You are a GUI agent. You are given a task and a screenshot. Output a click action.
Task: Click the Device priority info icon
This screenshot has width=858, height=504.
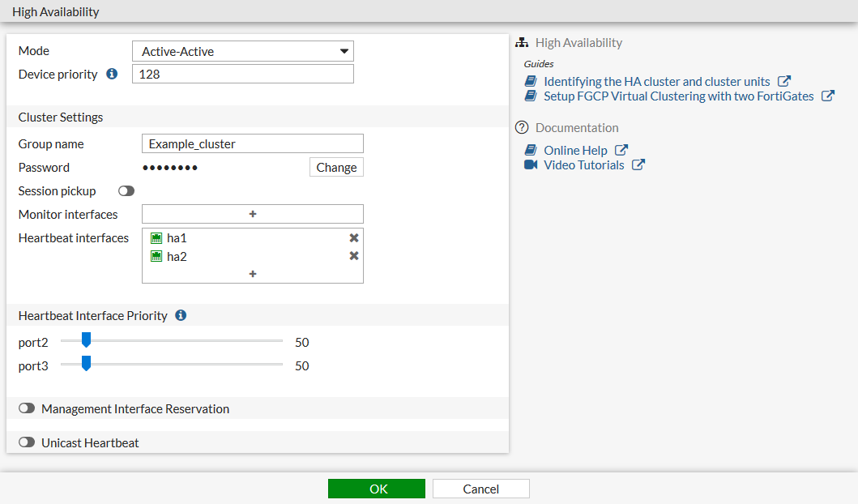112,74
